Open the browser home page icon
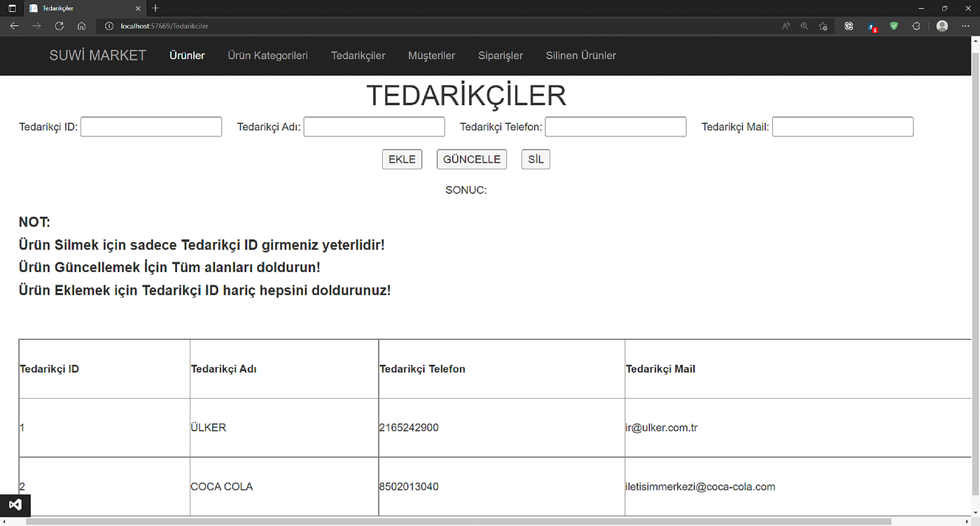 (x=82, y=26)
